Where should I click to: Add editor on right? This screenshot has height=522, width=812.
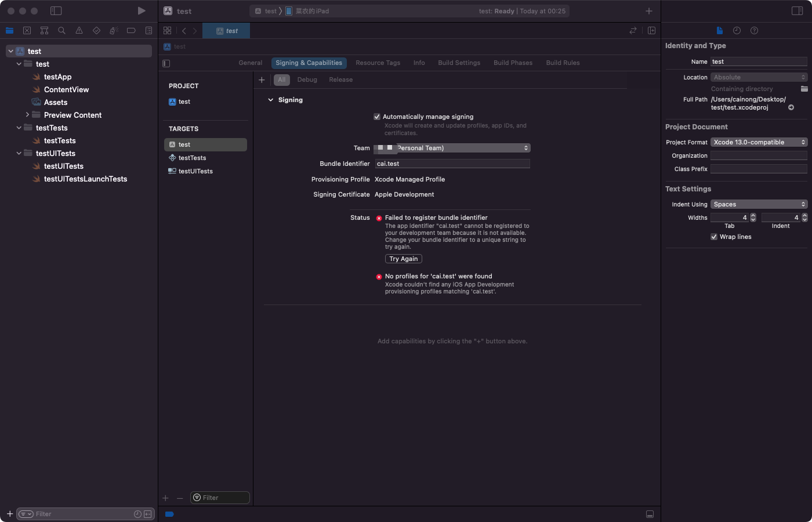651,31
